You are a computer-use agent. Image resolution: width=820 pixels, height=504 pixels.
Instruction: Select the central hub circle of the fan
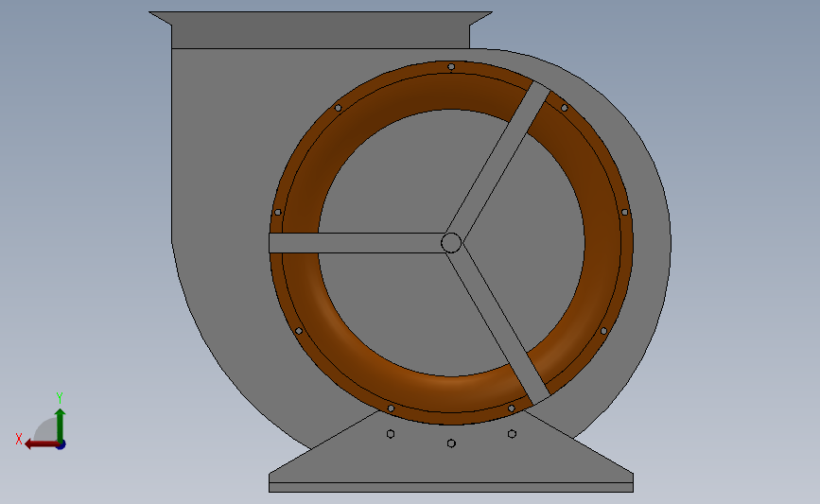pyautogui.click(x=451, y=243)
